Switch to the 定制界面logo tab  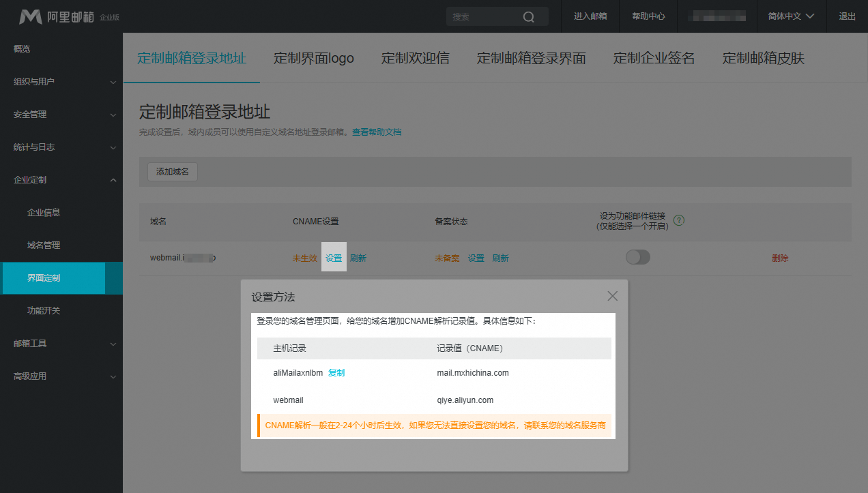pyautogui.click(x=314, y=58)
